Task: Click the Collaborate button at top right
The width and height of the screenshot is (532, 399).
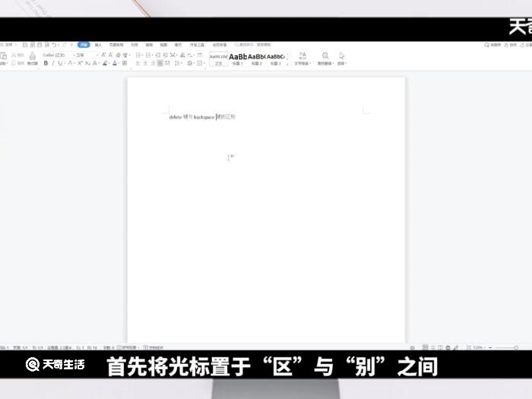Action: [x=510, y=45]
